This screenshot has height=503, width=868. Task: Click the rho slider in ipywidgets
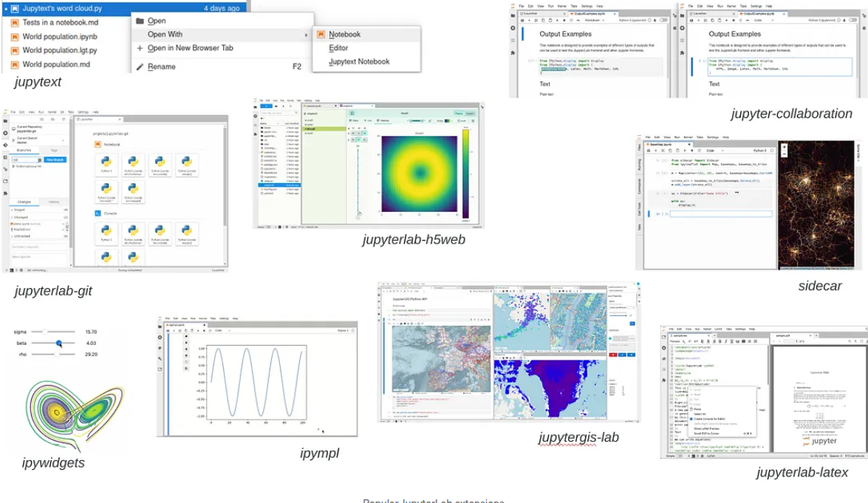click(53, 354)
